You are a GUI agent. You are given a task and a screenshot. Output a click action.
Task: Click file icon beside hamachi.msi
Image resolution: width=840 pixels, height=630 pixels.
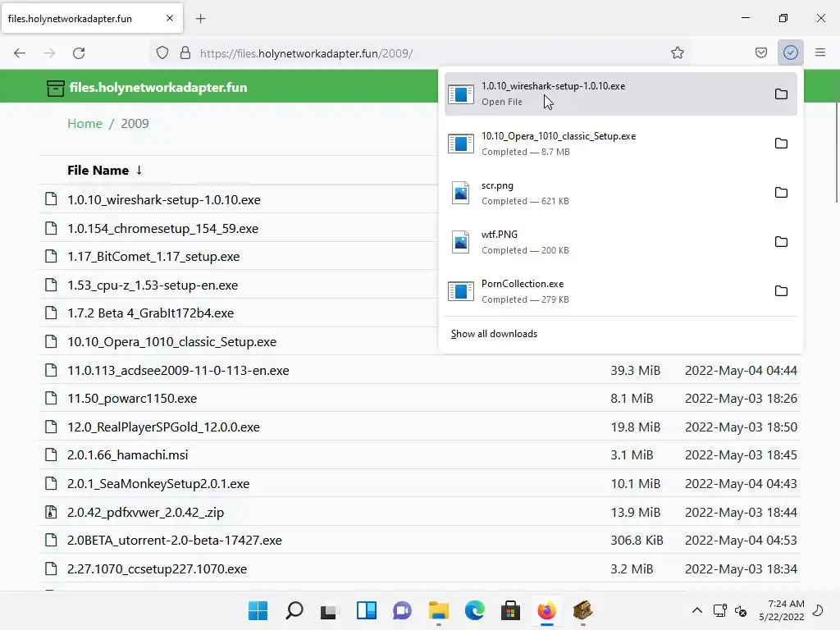(x=51, y=454)
